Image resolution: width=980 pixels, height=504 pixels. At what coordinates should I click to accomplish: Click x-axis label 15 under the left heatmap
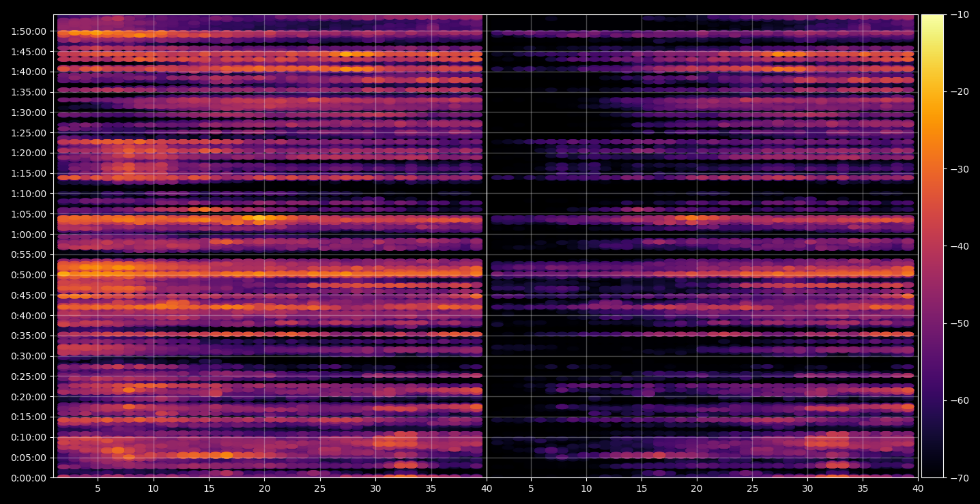tap(209, 488)
